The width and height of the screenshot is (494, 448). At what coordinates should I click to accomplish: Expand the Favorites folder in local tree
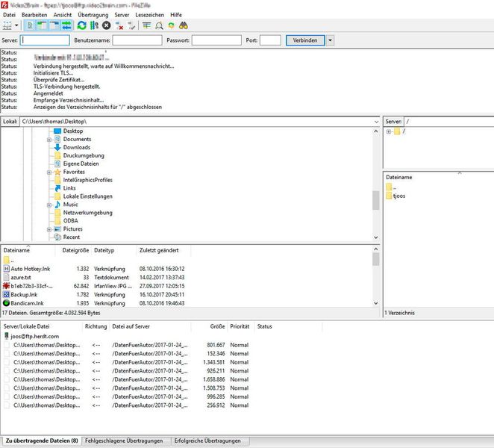point(49,172)
